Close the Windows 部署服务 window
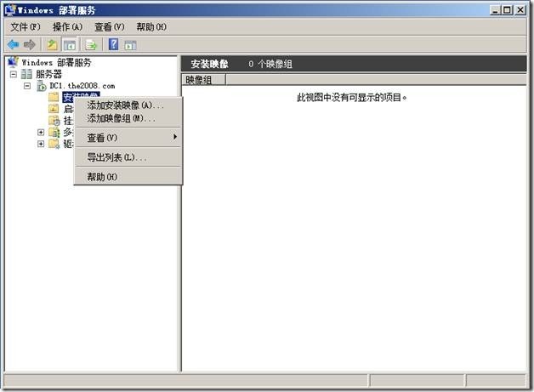The width and height of the screenshot is (534, 392). click(520, 10)
